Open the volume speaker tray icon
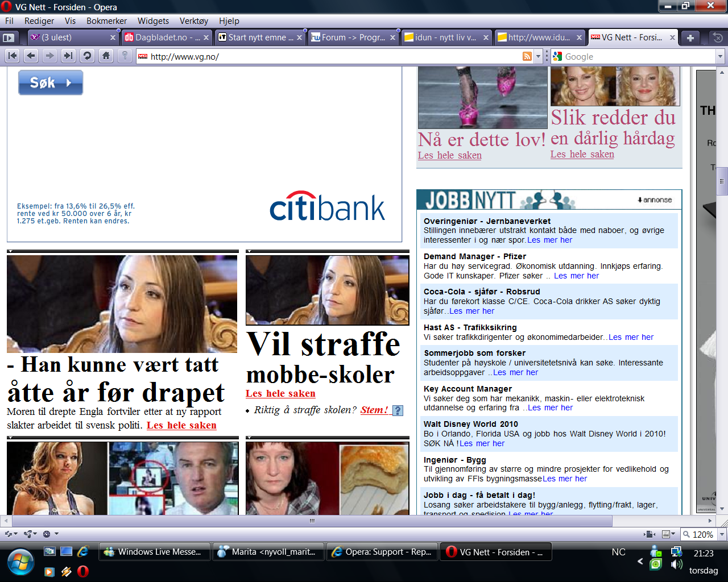This screenshot has height=582, width=728. pyautogui.click(x=676, y=564)
